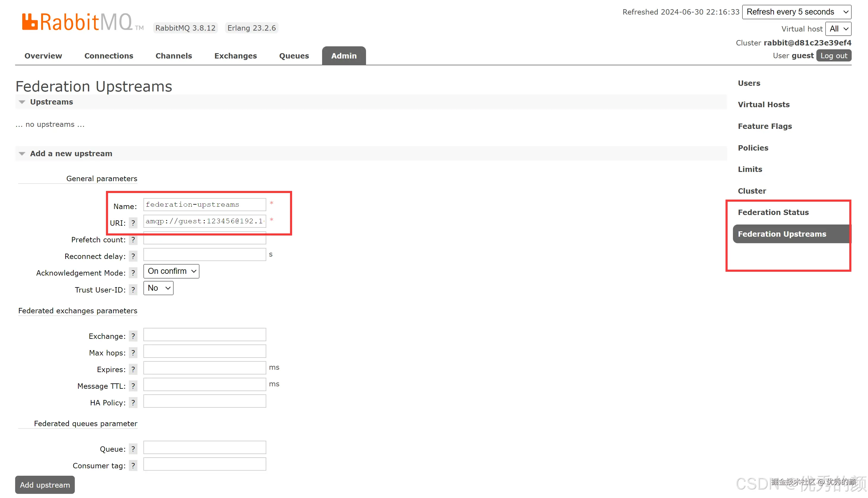The height and width of the screenshot is (498, 868).
Task: Click HA Policy help question mark
Action: click(x=133, y=403)
